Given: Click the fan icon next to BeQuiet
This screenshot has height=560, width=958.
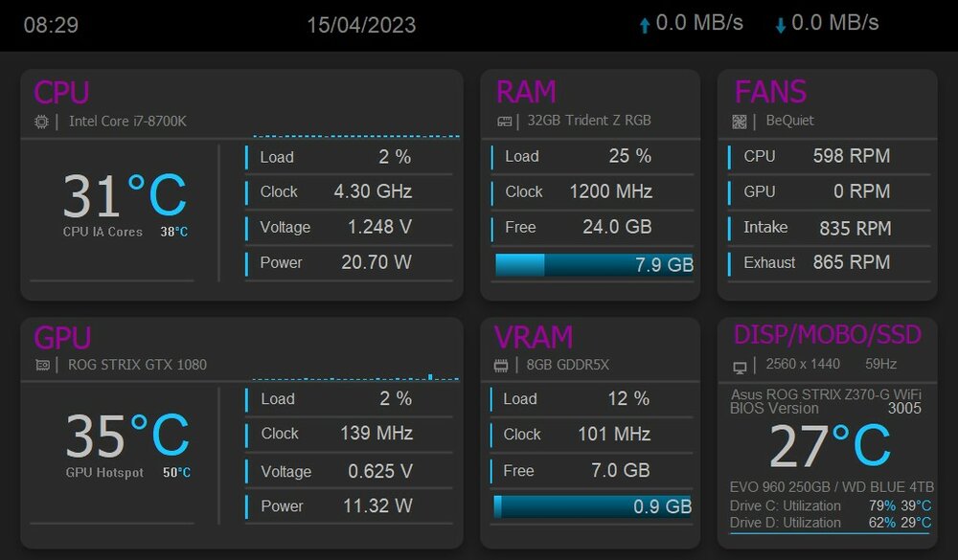Looking at the screenshot, I should tap(740, 122).
